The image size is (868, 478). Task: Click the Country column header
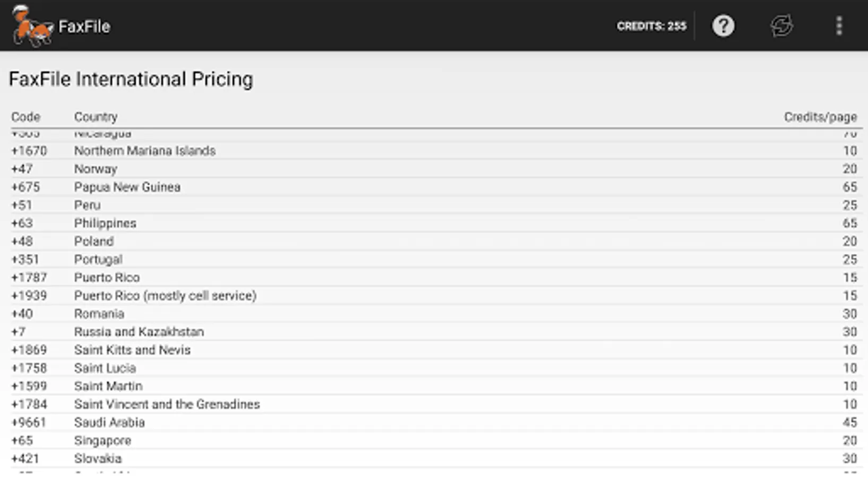pos(96,117)
